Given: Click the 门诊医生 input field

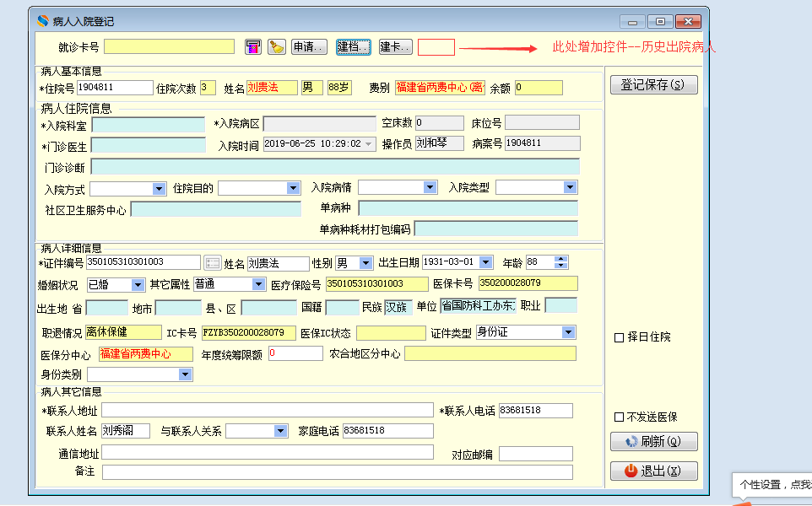Looking at the screenshot, I should [148, 145].
